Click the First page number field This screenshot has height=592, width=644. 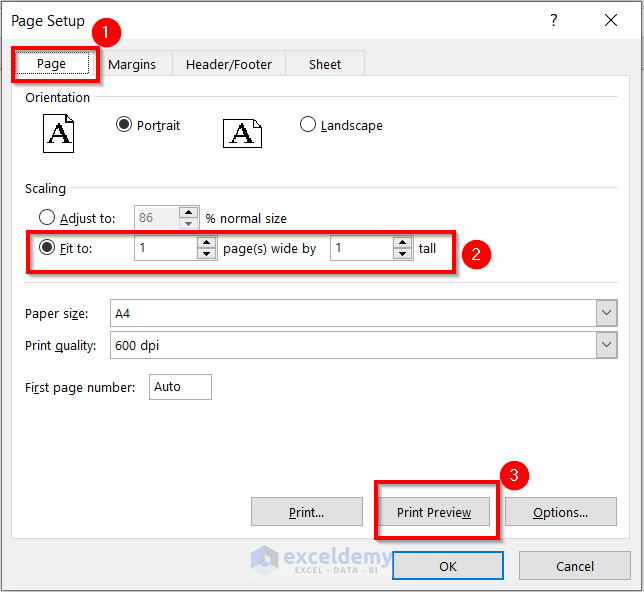tap(180, 387)
